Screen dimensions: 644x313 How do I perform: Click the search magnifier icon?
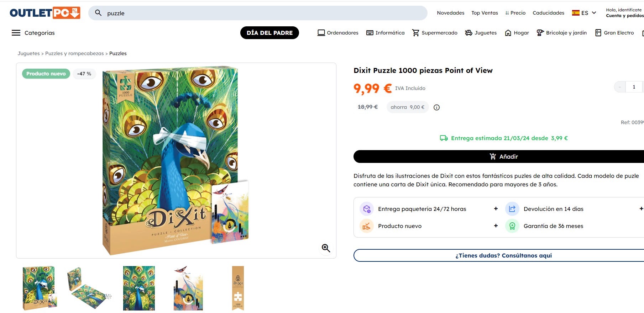pyautogui.click(x=98, y=13)
